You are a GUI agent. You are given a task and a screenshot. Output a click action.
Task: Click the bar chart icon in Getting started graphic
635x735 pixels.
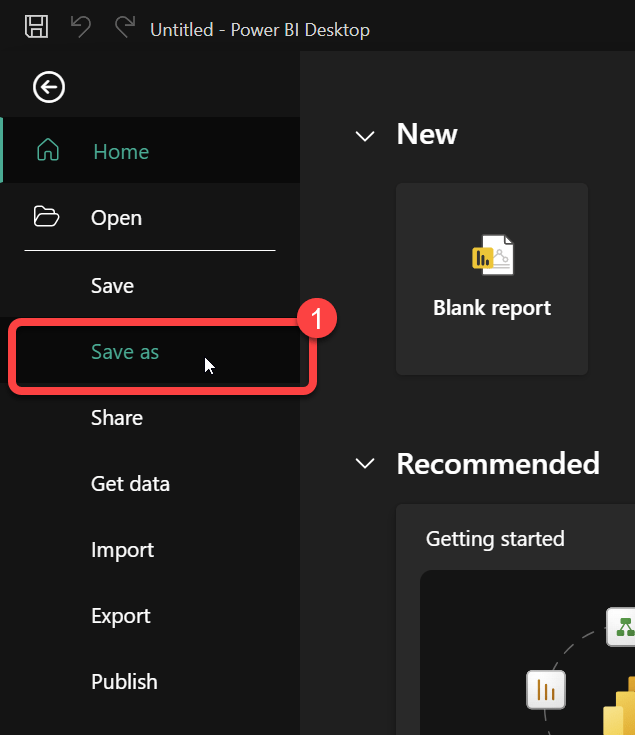[546, 690]
